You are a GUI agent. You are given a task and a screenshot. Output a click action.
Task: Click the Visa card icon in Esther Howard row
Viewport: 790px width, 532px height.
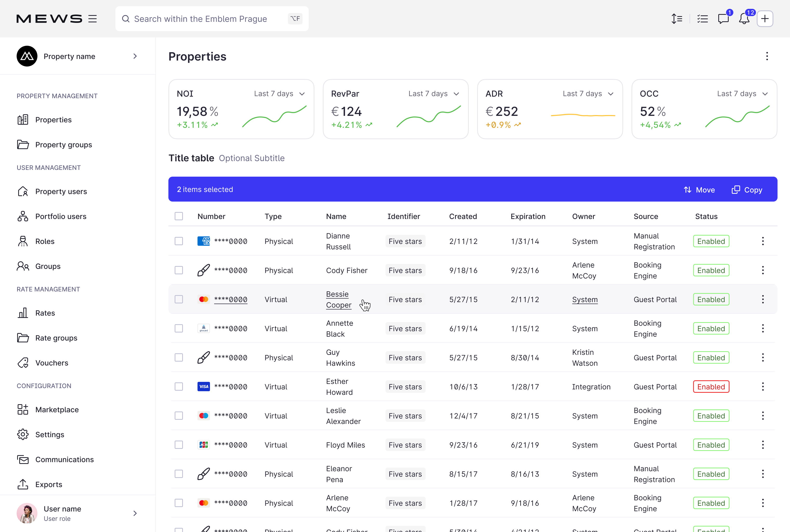tap(204, 387)
